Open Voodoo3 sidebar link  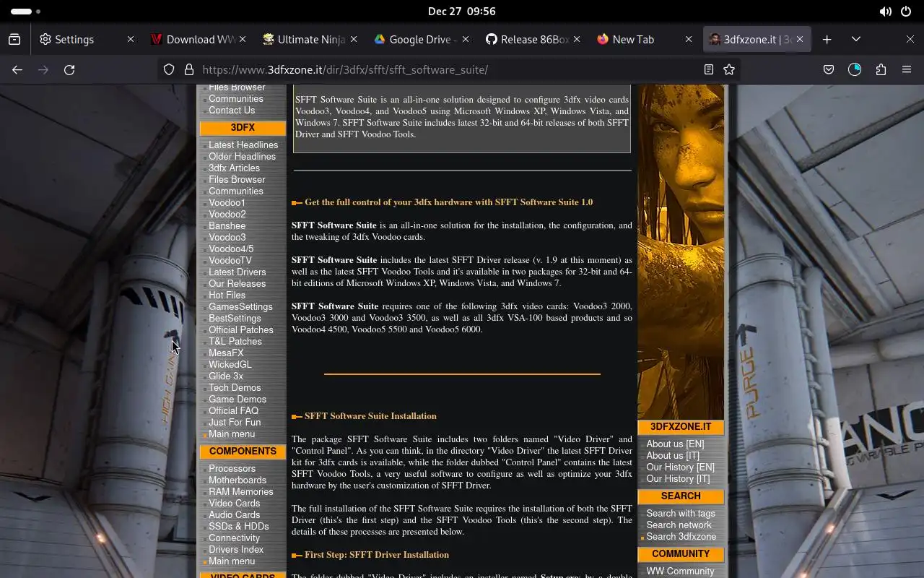point(227,238)
